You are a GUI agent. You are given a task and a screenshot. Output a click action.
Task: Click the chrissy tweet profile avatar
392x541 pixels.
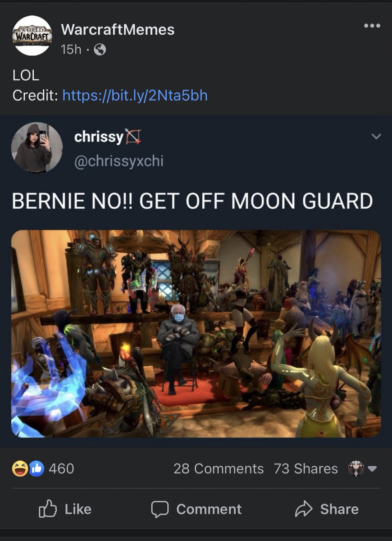pos(36,148)
